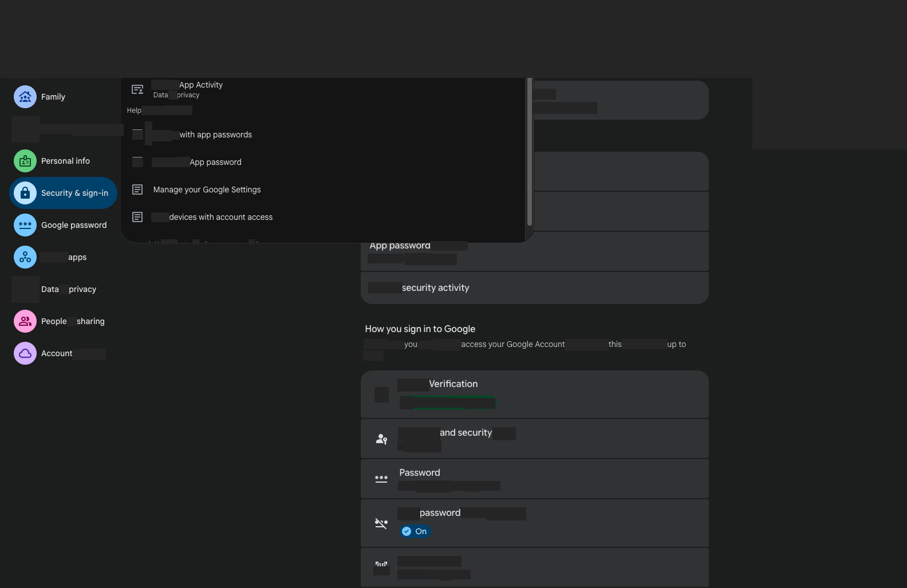
Task: Click the article icon beside Manage your Google Settings
Action: coord(137,190)
